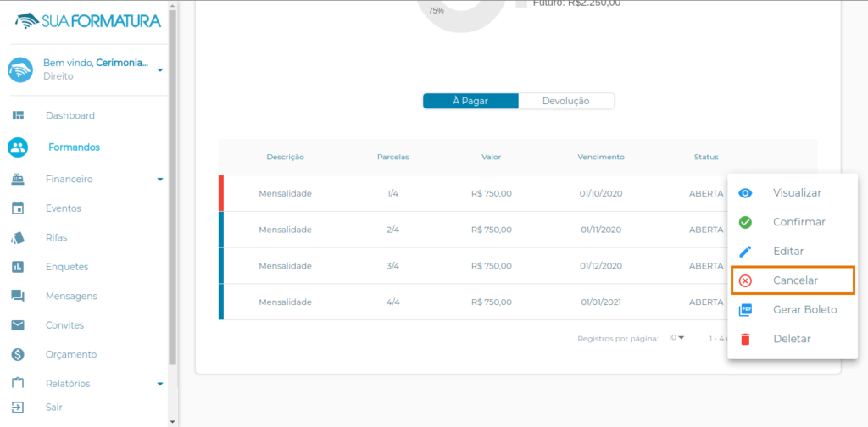Click the Rifas ticket icon
The width and height of the screenshot is (868, 427).
[18, 238]
